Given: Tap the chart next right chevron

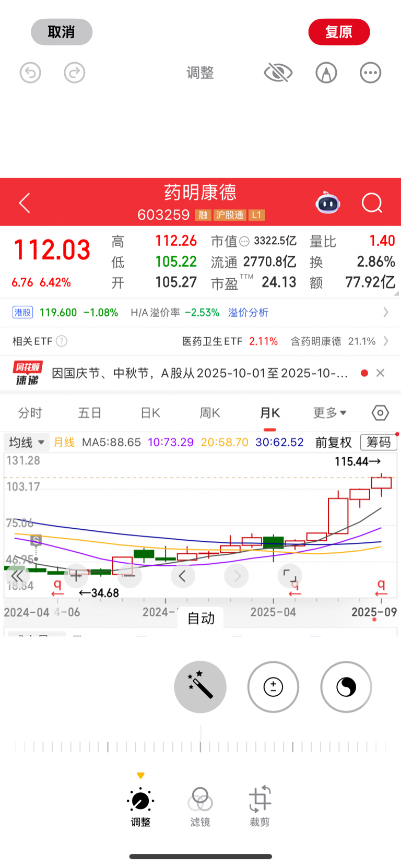Looking at the screenshot, I should pos(237,576).
